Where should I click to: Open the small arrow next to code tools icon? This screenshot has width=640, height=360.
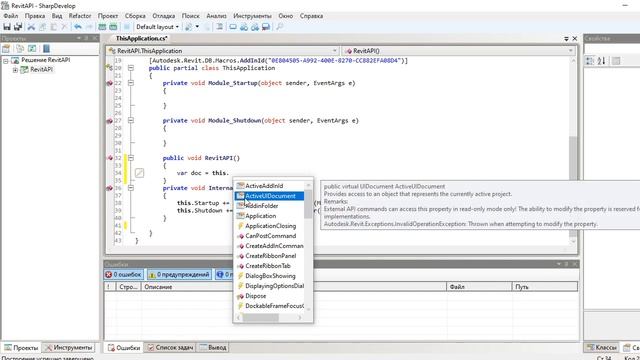[197, 27]
